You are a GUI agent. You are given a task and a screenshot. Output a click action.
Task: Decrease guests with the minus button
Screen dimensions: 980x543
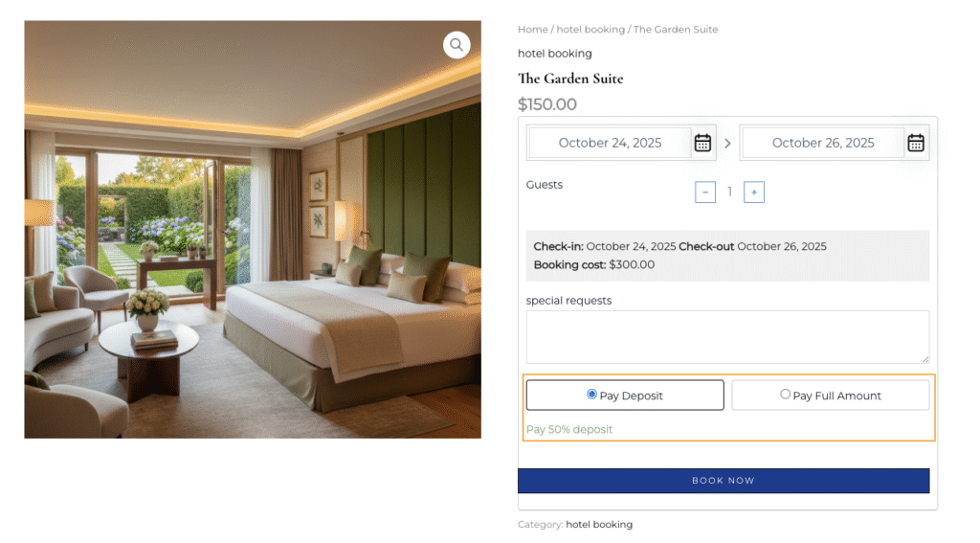[x=705, y=192]
